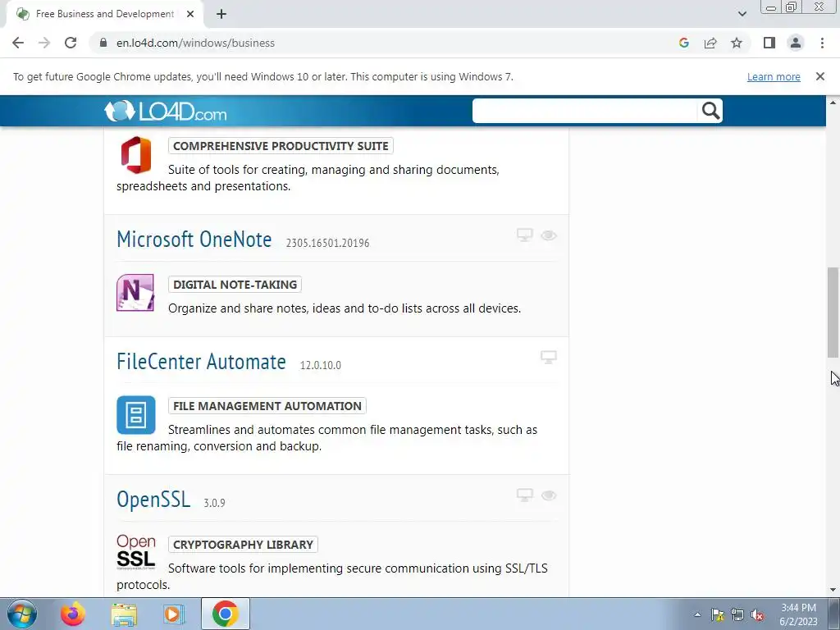Submit search with magnifier icon
This screenshot has height=630, width=840.
710,111
